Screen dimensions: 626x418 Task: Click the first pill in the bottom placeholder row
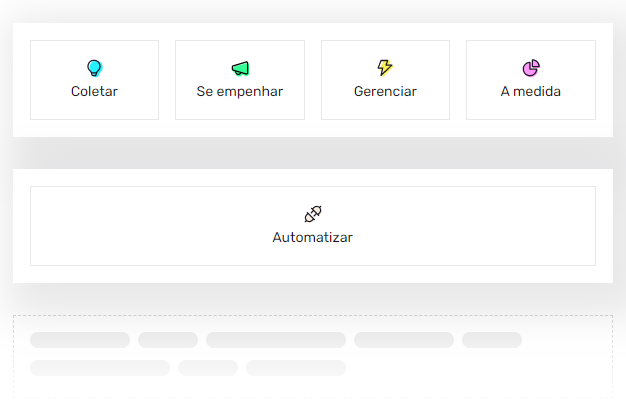point(100,368)
